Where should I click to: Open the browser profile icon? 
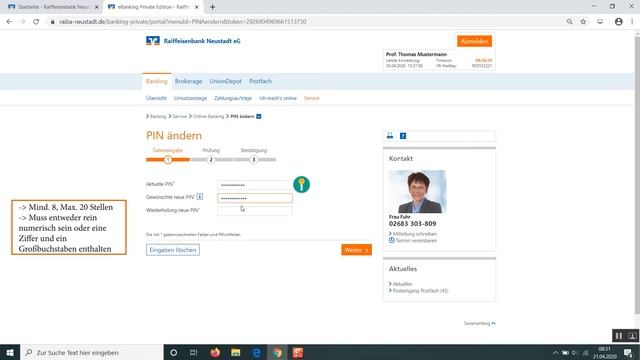[x=618, y=22]
